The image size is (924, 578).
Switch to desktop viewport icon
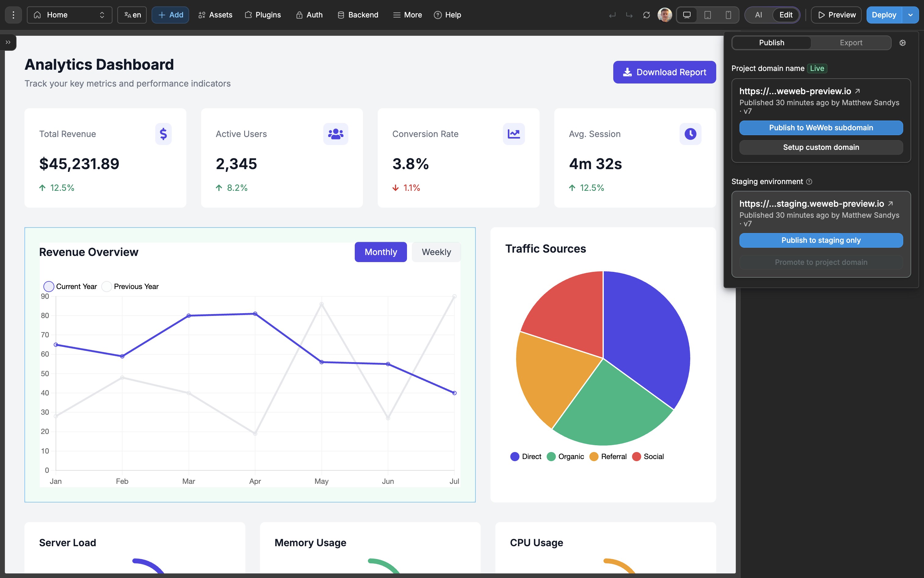click(687, 15)
